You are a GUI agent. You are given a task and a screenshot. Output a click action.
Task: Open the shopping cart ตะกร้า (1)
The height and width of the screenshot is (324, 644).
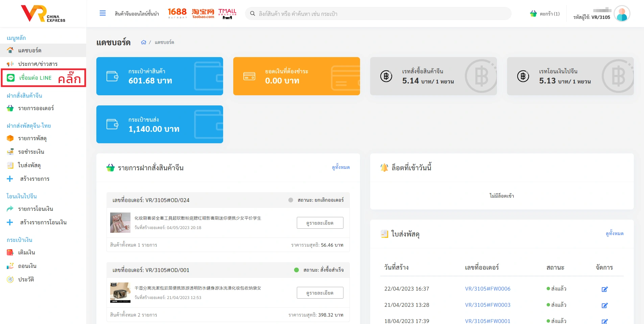[x=545, y=14]
